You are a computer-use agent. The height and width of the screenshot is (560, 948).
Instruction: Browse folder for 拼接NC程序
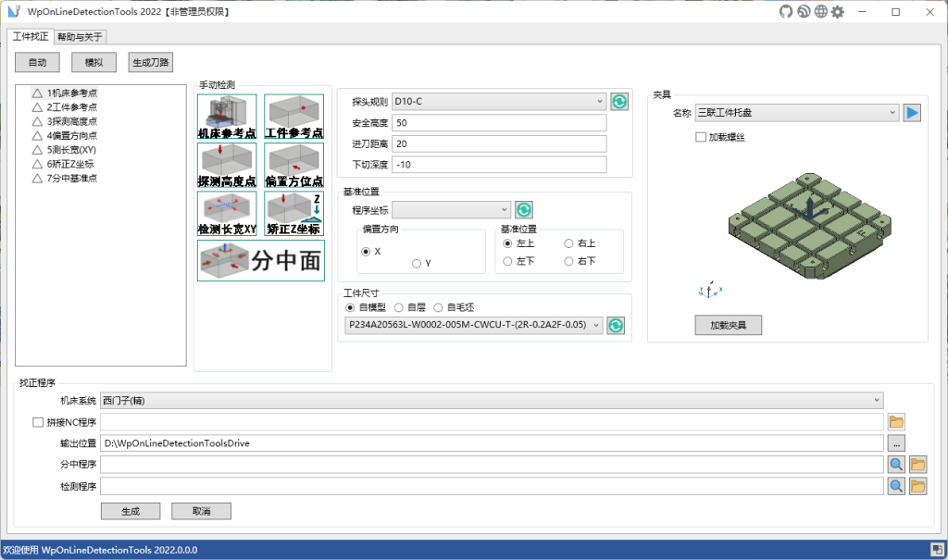point(896,422)
